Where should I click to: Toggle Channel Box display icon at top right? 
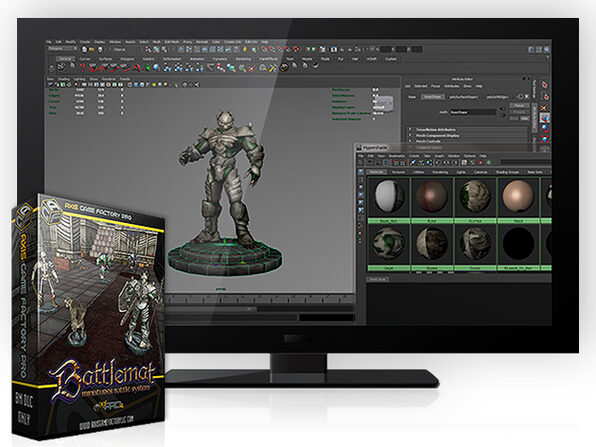click(547, 49)
